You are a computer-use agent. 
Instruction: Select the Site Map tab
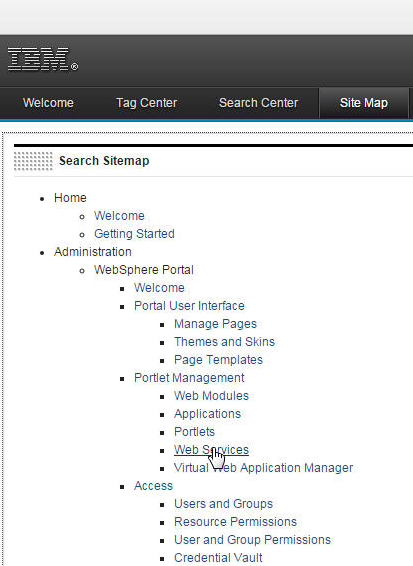click(x=364, y=103)
